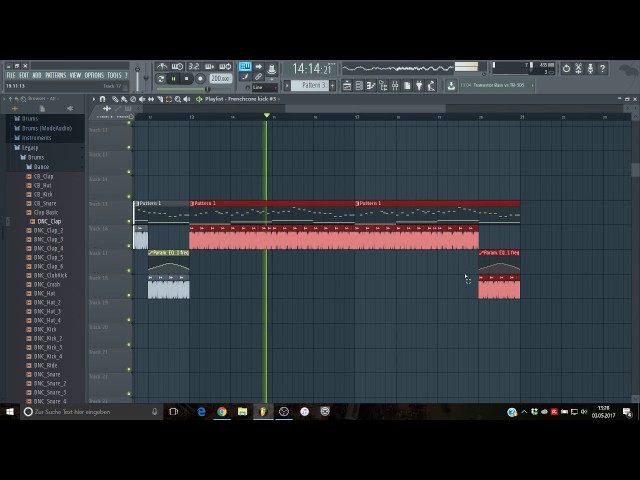640x480 pixels.
Task: Open the OPTIONS menu
Action: [x=94, y=75]
